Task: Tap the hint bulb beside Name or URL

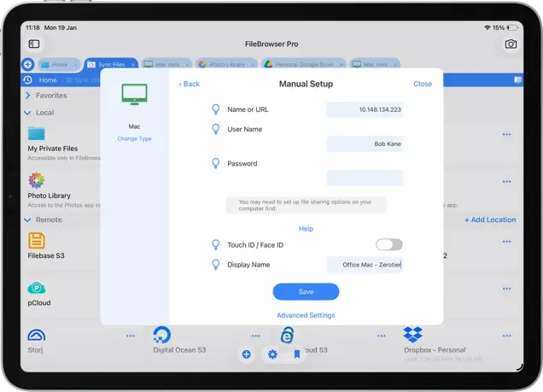Action: 215,109
